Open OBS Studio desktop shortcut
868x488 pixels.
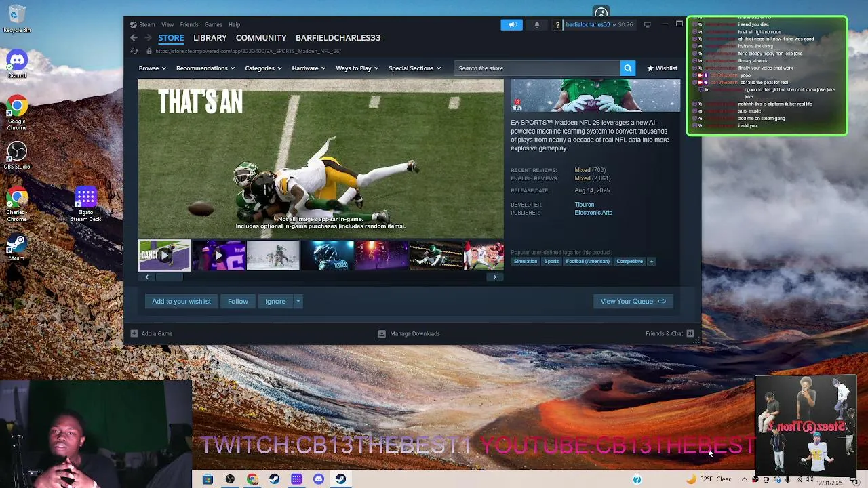coord(17,155)
